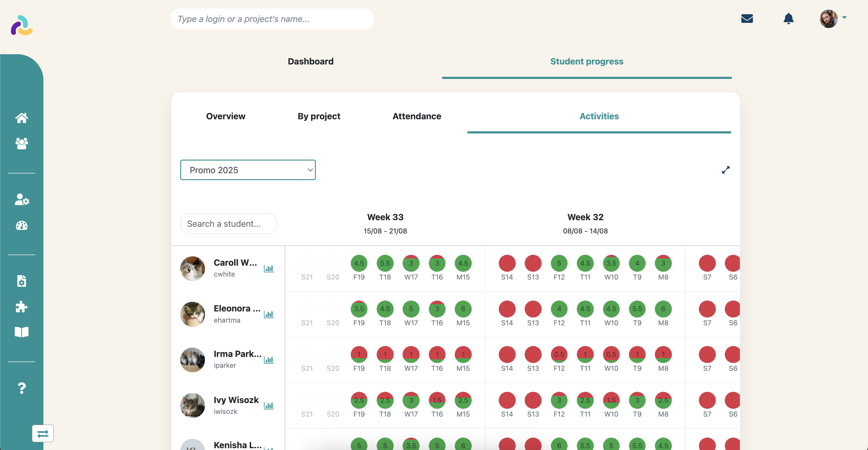The width and height of the screenshot is (868, 450).
Task: Switch to the Student progress tab
Action: (x=587, y=61)
